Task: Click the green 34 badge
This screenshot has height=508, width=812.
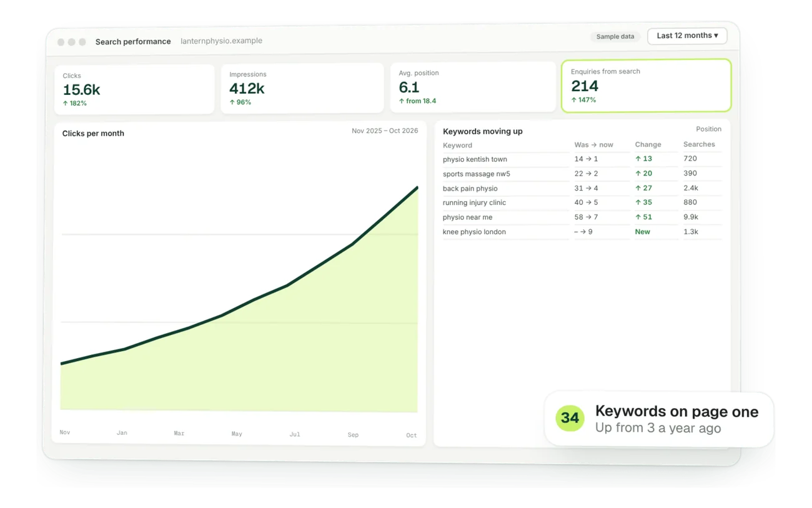Action: tap(570, 417)
